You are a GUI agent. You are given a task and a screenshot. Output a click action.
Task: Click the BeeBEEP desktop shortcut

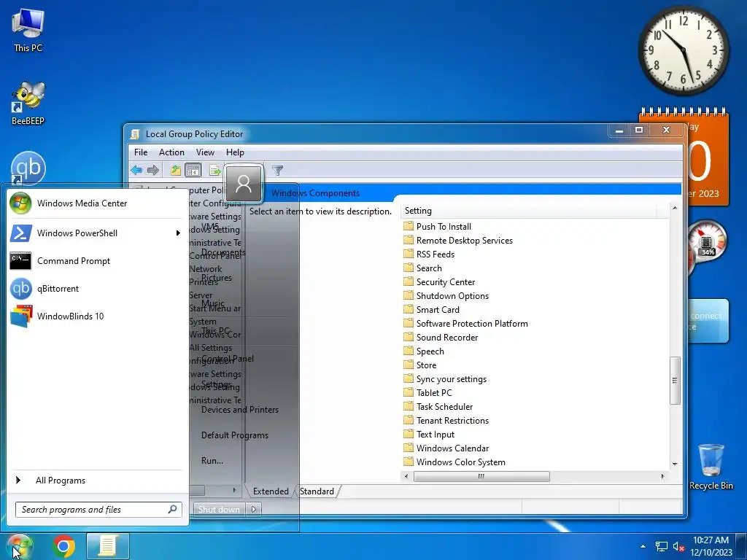coord(28,104)
